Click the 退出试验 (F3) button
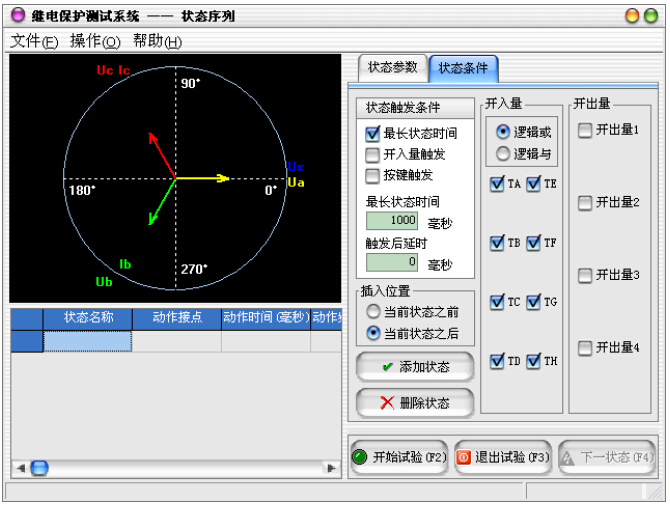The width and height of the screenshot is (670, 506). [x=502, y=457]
